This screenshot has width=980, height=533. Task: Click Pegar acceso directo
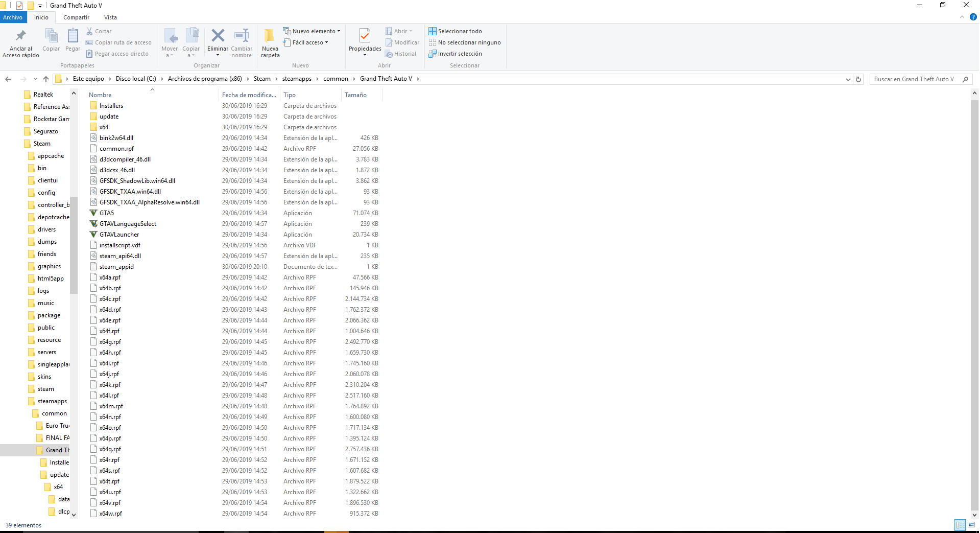tap(117, 54)
